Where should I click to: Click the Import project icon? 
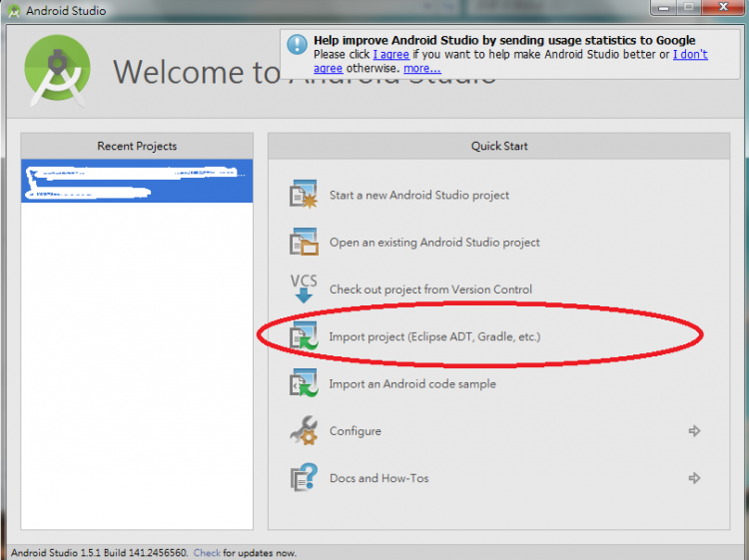point(304,335)
